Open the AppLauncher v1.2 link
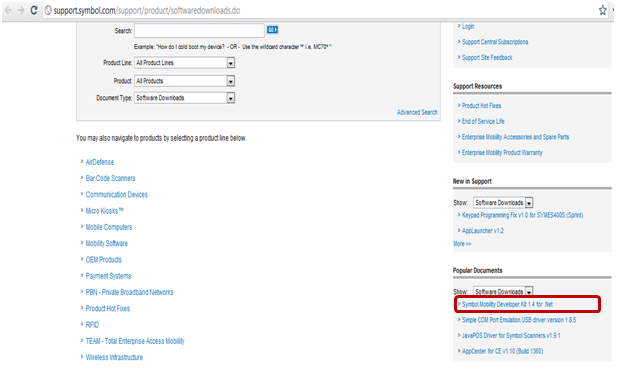The height and width of the screenshot is (369, 617). [482, 231]
